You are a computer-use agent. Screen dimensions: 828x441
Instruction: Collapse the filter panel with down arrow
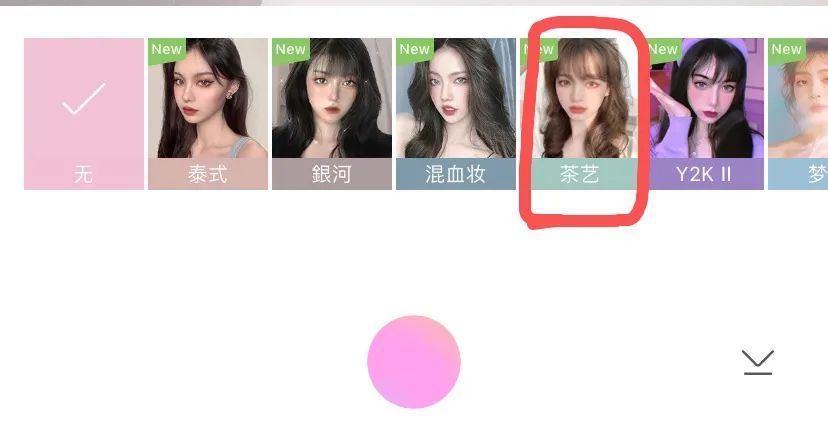pyautogui.click(x=758, y=362)
